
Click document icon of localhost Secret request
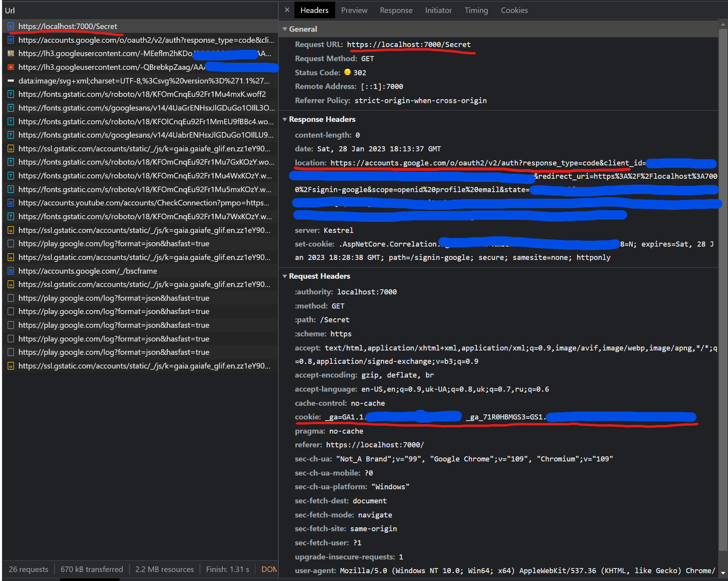pos(11,26)
